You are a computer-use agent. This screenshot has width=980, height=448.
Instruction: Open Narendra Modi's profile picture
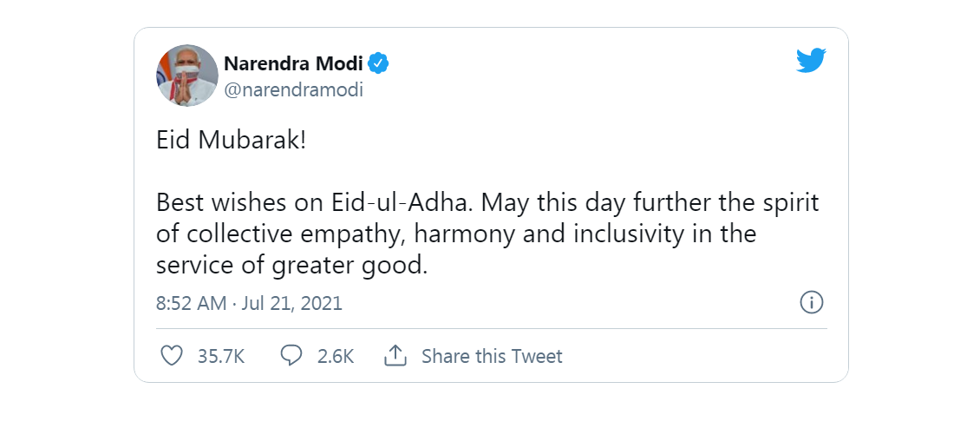click(186, 76)
